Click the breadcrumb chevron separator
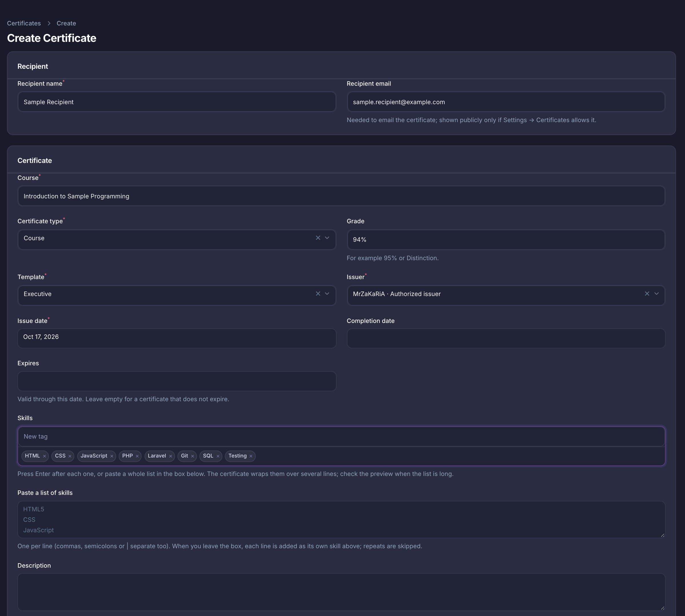Image resolution: width=685 pixels, height=616 pixels. pos(49,23)
